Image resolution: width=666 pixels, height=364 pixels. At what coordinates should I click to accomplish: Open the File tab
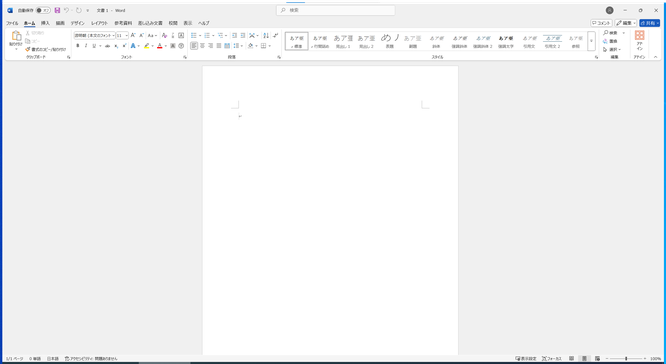coord(12,23)
